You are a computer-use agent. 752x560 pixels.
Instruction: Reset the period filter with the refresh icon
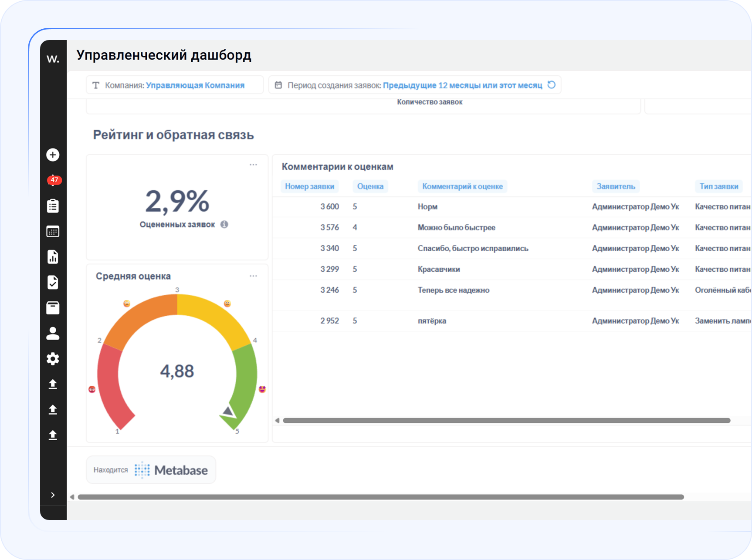coord(552,85)
